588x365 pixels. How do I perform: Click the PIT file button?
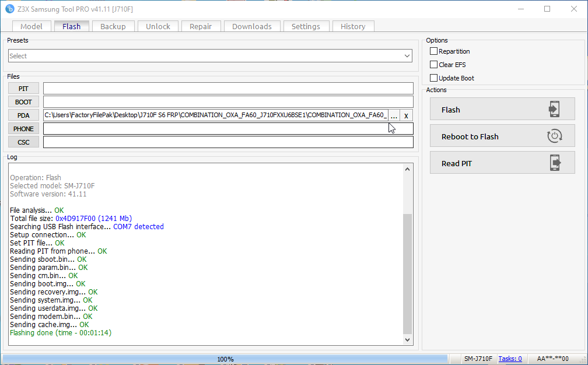coord(23,89)
